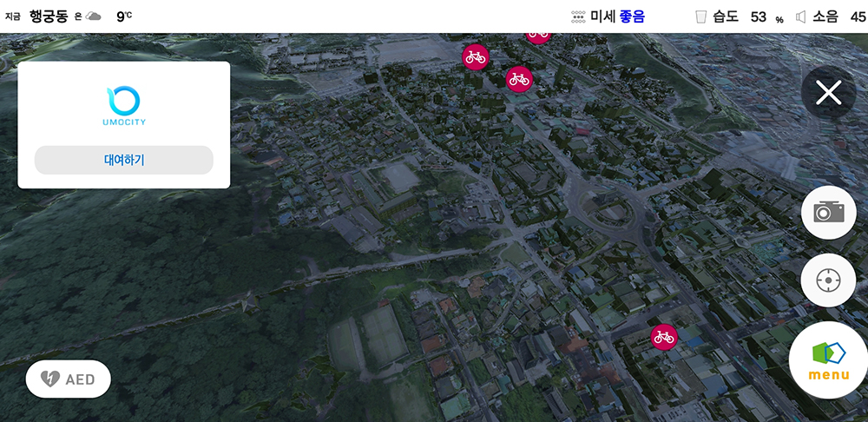Click the humidity cup icon
The height and width of the screenshot is (422, 868).
(x=700, y=16)
